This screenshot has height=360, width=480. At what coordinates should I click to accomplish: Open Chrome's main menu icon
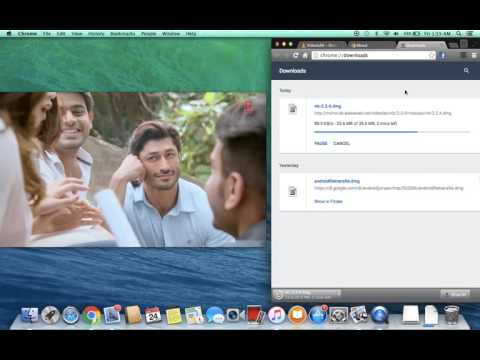[x=474, y=55]
